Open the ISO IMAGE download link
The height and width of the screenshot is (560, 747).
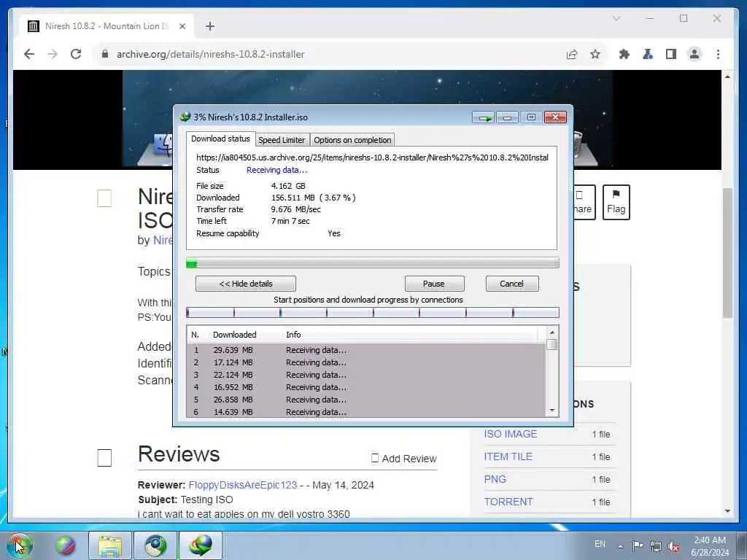click(x=510, y=434)
